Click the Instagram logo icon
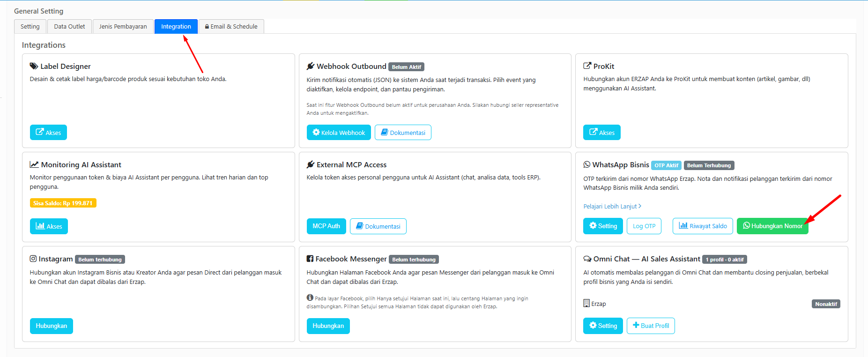 tap(33, 259)
